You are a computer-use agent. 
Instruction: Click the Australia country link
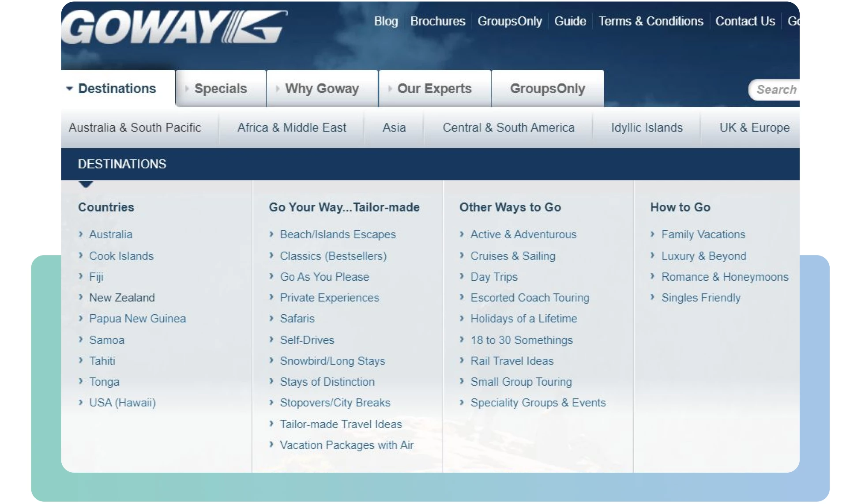point(110,235)
